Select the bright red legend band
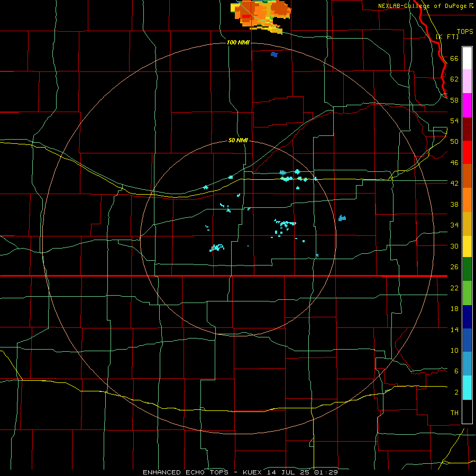Viewport: 476px width, 476px height. (467, 152)
